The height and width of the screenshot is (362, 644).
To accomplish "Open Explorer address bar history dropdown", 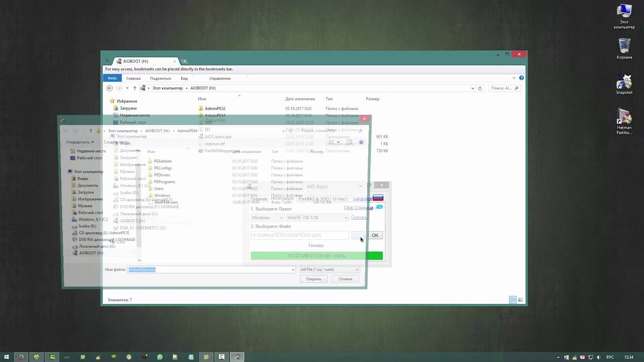I will click(x=472, y=88).
